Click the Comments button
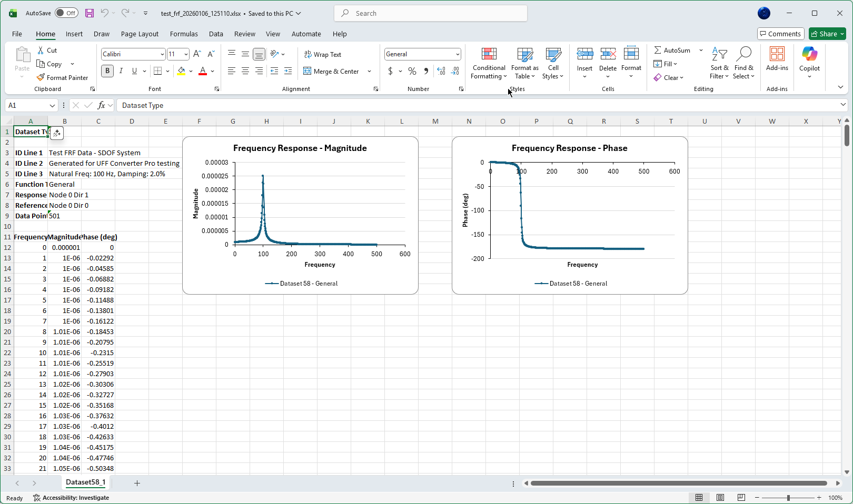The image size is (853, 504). click(780, 33)
